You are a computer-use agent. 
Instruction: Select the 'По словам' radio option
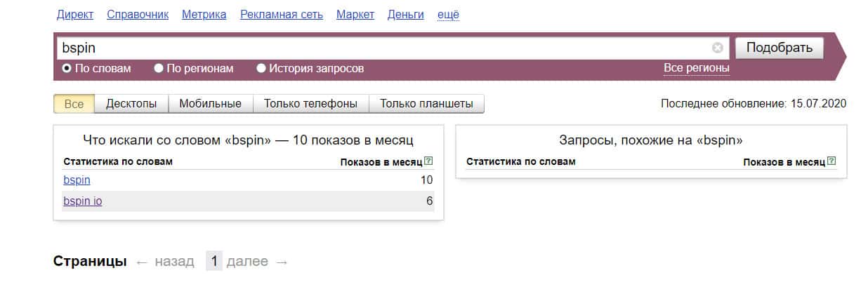point(67,69)
